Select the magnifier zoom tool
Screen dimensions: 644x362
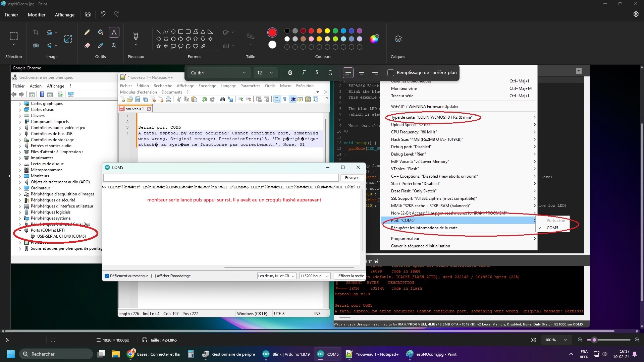click(114, 46)
